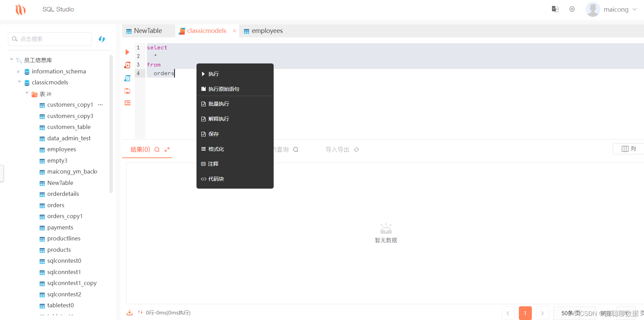Expand the information_schema database node
The height and width of the screenshot is (320, 644).
point(19,72)
